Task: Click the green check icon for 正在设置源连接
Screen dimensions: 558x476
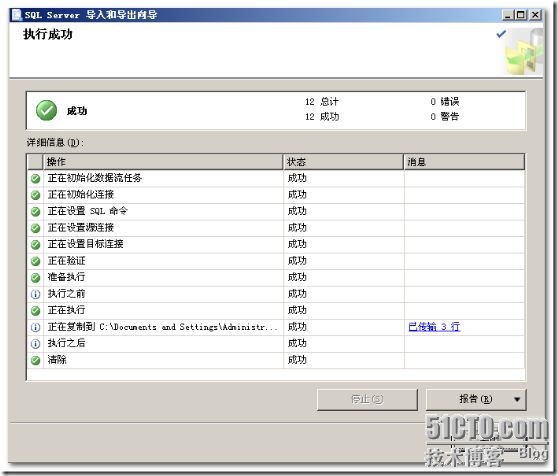Action: click(x=35, y=228)
